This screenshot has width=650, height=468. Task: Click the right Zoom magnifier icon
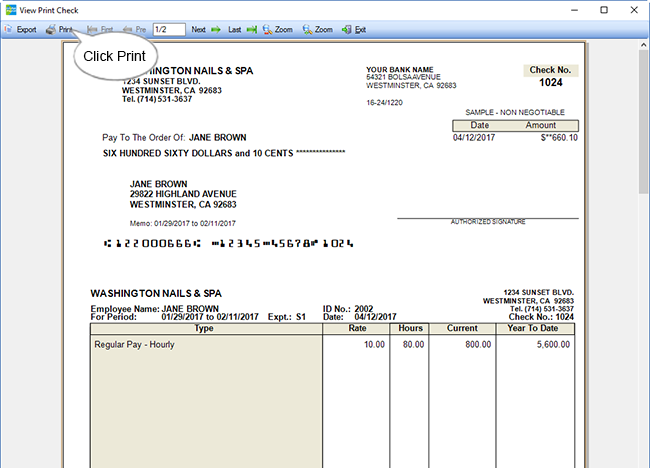pyautogui.click(x=307, y=30)
